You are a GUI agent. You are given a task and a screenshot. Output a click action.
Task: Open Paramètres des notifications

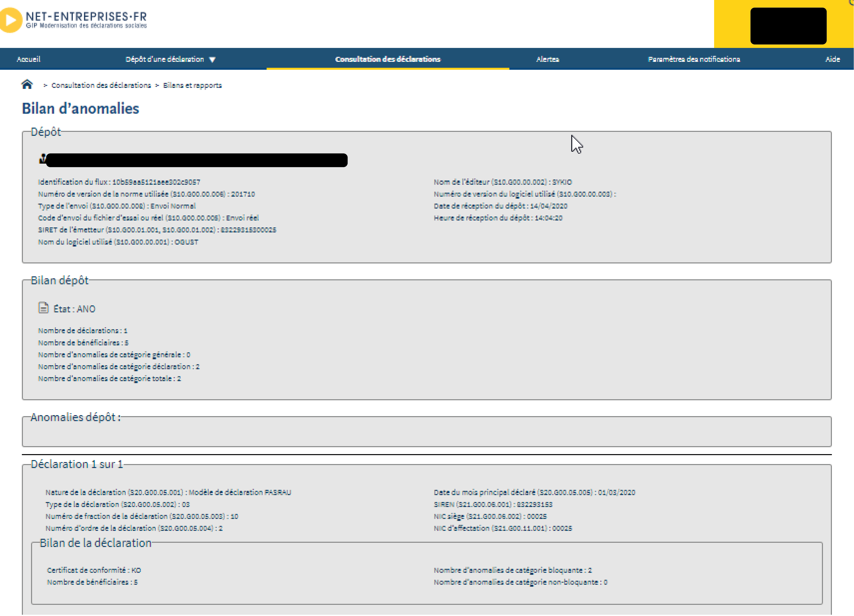click(x=694, y=59)
